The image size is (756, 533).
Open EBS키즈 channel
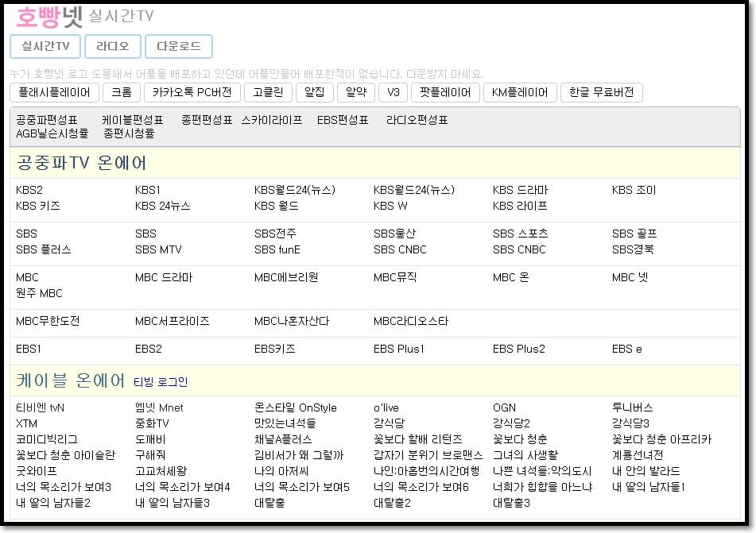(274, 349)
